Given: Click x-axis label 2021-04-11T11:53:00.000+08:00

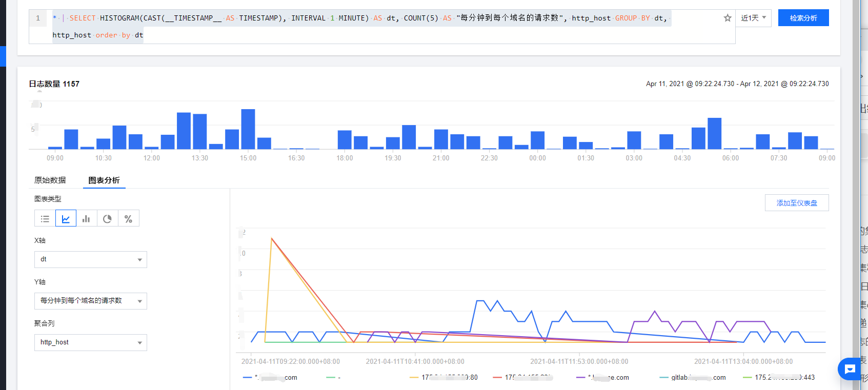Looking at the screenshot, I should tap(579, 362).
